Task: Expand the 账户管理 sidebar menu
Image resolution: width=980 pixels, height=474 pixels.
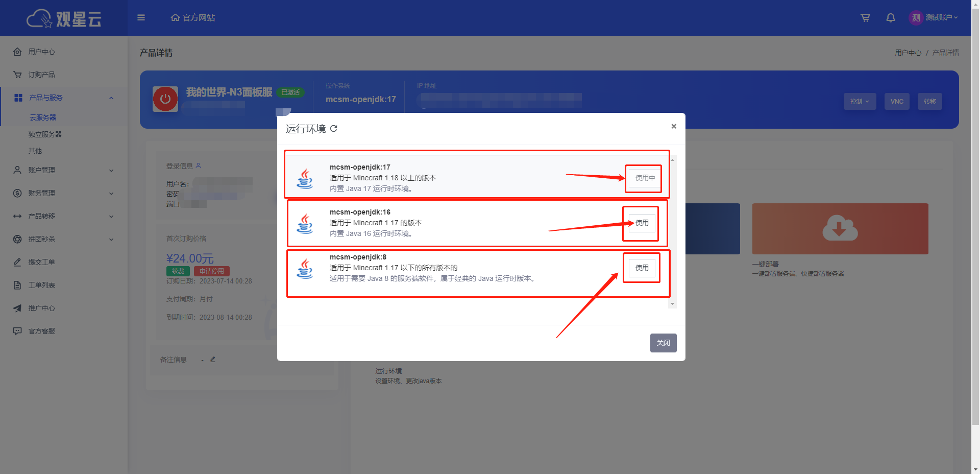Action: (x=64, y=170)
